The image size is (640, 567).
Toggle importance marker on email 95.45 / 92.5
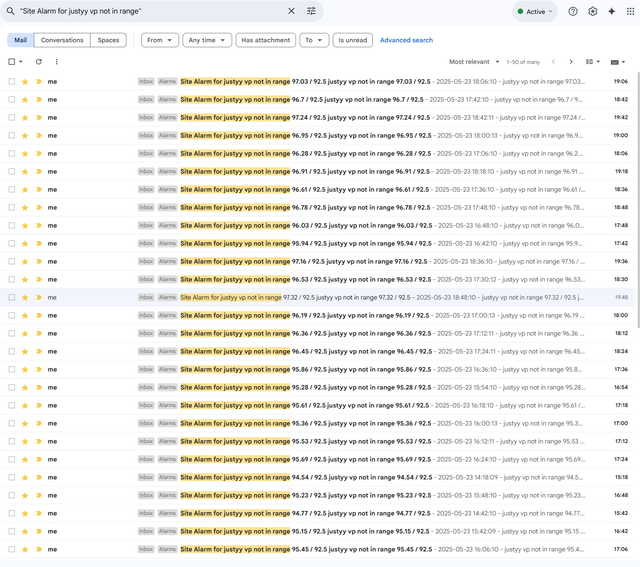(x=39, y=549)
